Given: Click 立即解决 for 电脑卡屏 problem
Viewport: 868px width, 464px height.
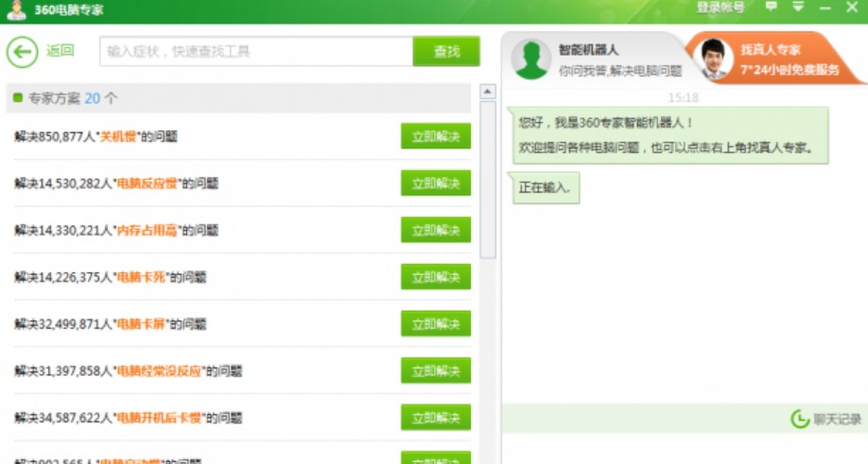Looking at the screenshot, I should tap(436, 323).
